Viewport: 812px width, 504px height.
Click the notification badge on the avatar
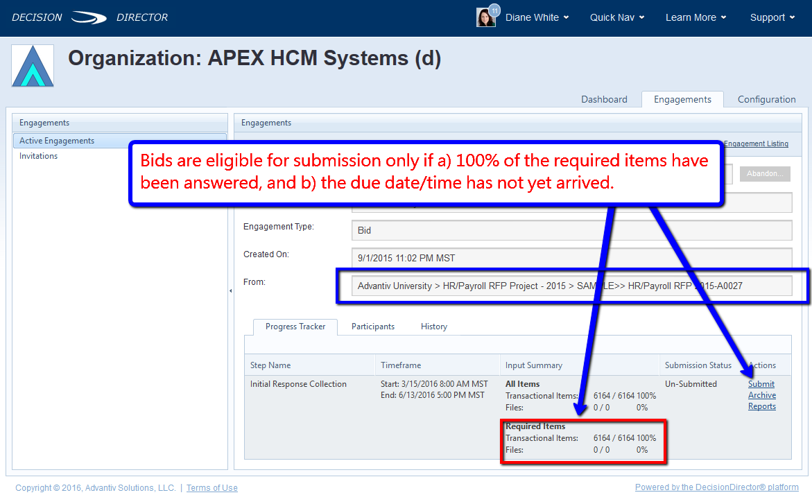(494, 9)
